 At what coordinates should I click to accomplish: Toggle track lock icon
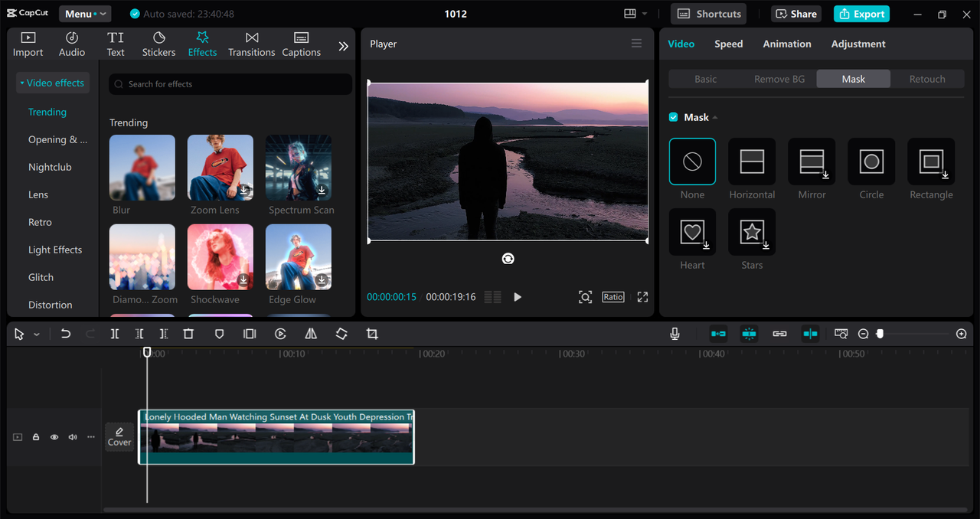point(36,437)
